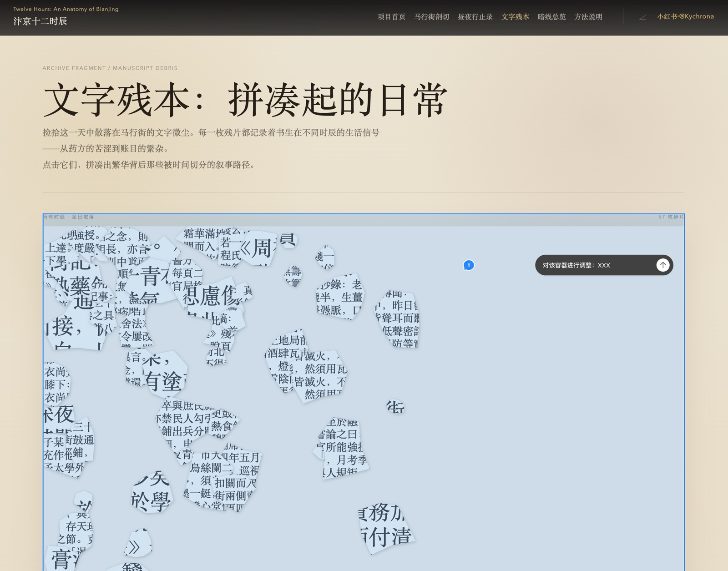Go to the 马行街剖切 page

pos(431,17)
